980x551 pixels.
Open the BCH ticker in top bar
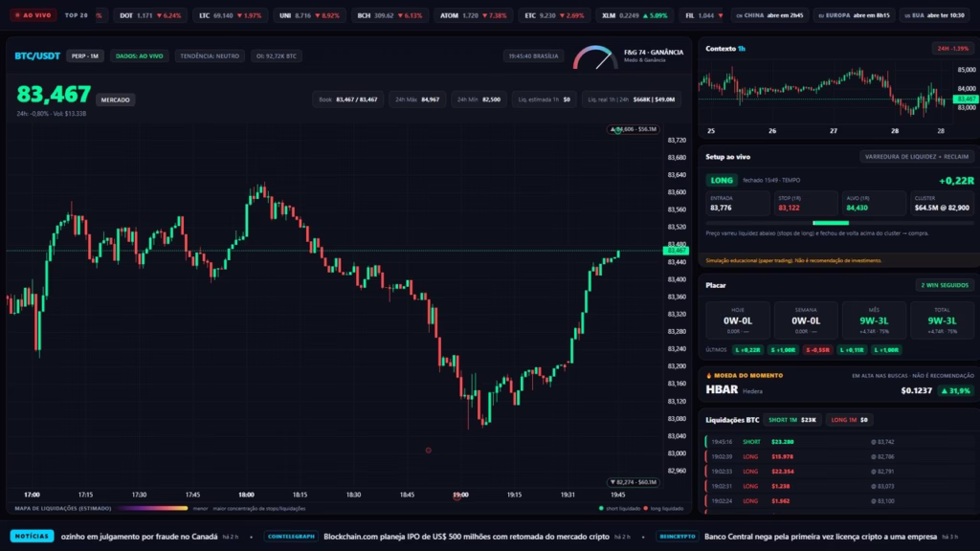(390, 15)
